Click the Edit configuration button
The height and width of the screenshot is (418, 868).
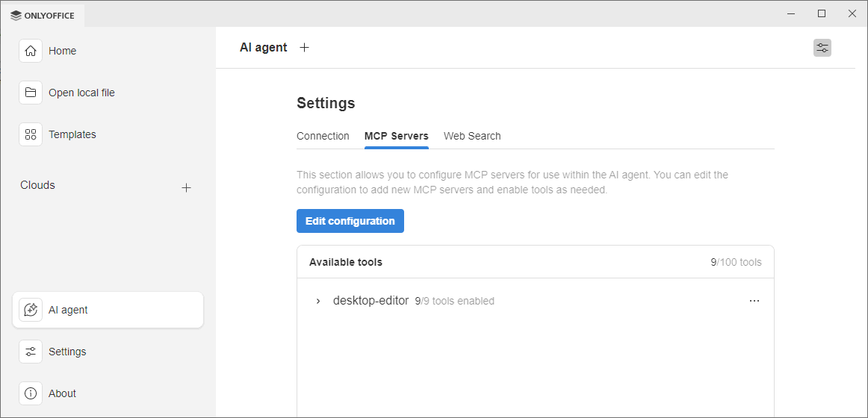click(350, 221)
